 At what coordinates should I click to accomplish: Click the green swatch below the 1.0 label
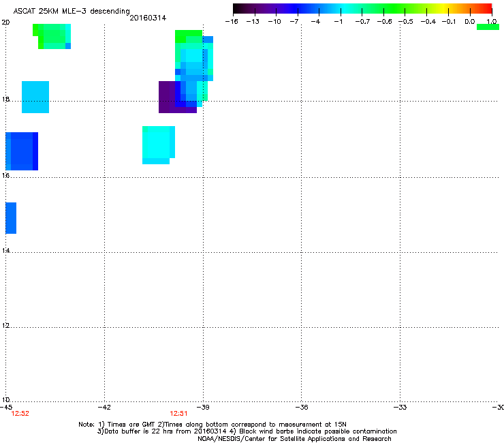coord(488,27)
